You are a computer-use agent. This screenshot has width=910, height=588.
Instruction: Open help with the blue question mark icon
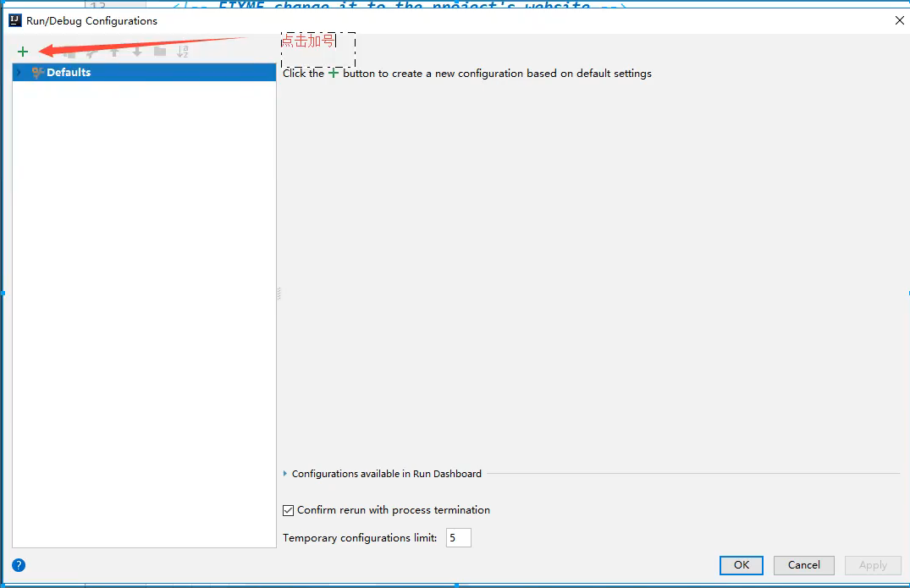point(19,565)
